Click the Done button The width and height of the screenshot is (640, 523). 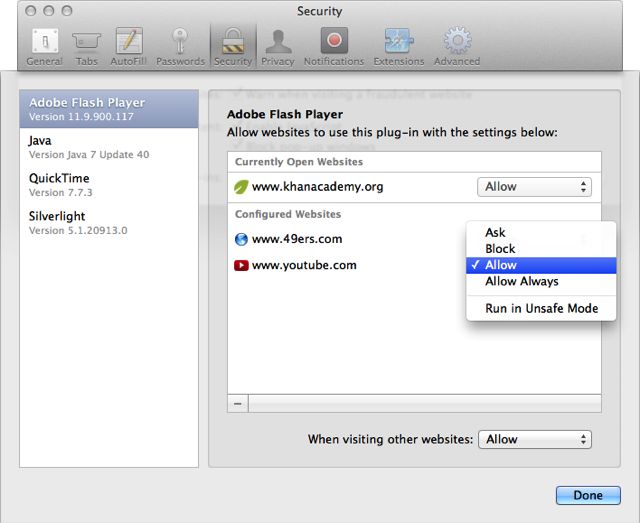(588, 495)
